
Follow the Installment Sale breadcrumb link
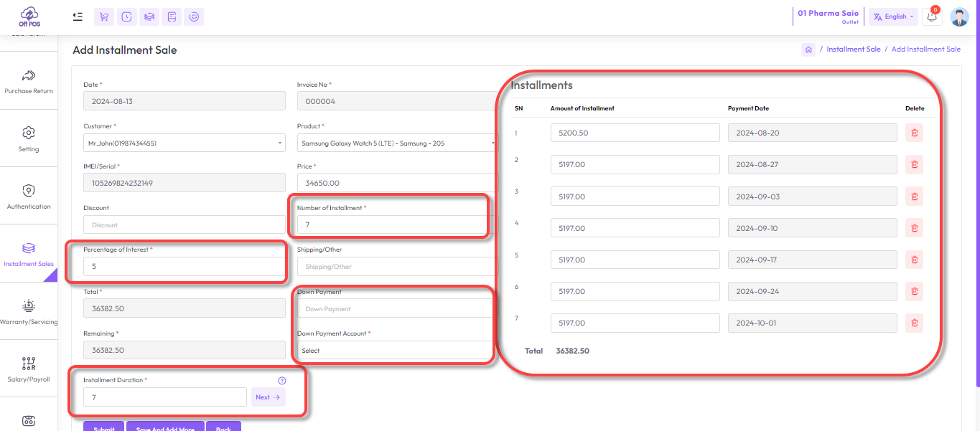(853, 49)
